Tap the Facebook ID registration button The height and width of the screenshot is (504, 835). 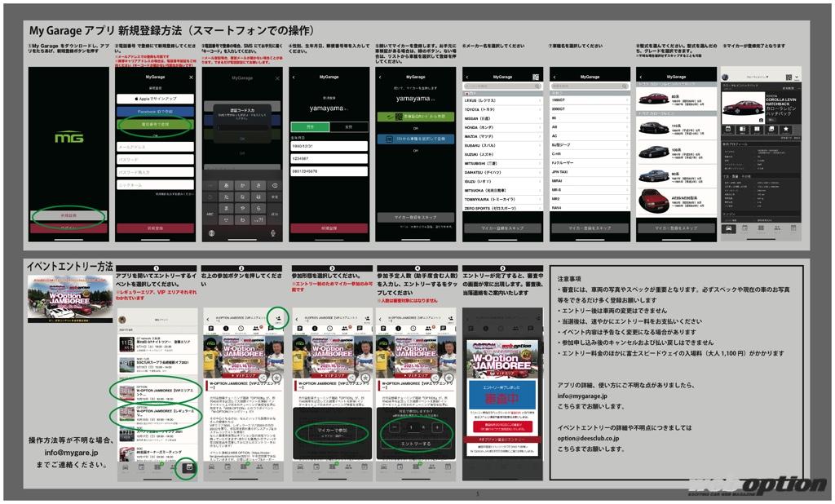click(155, 111)
